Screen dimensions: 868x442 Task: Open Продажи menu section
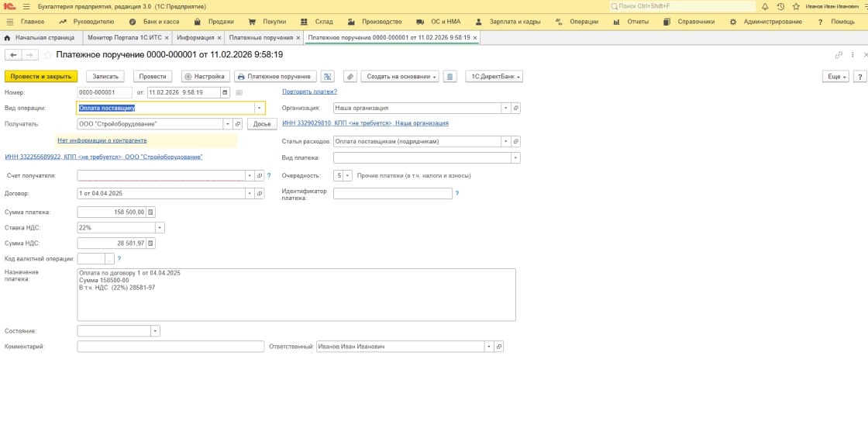(214, 22)
